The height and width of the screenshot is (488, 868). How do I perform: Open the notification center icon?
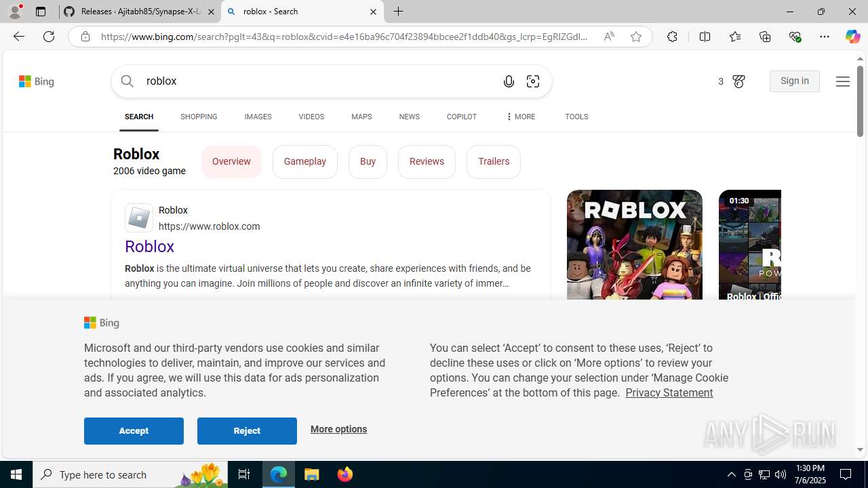click(x=846, y=474)
